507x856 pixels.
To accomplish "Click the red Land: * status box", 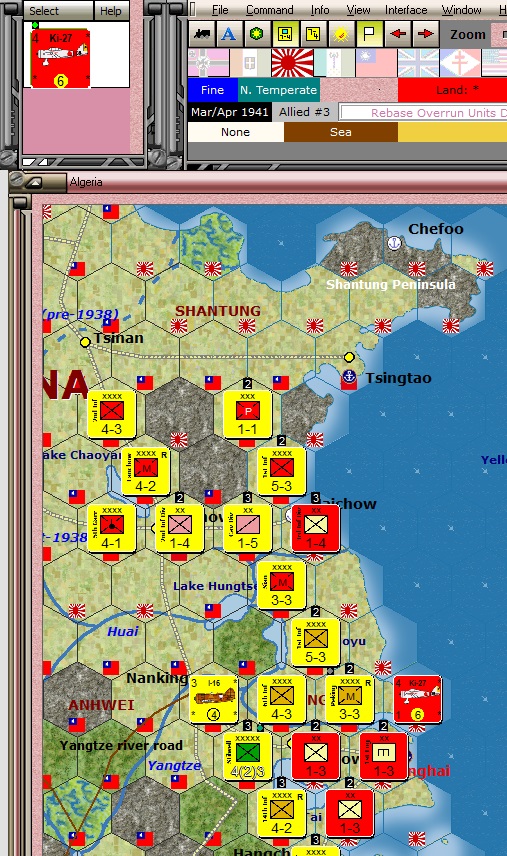I will coord(452,90).
